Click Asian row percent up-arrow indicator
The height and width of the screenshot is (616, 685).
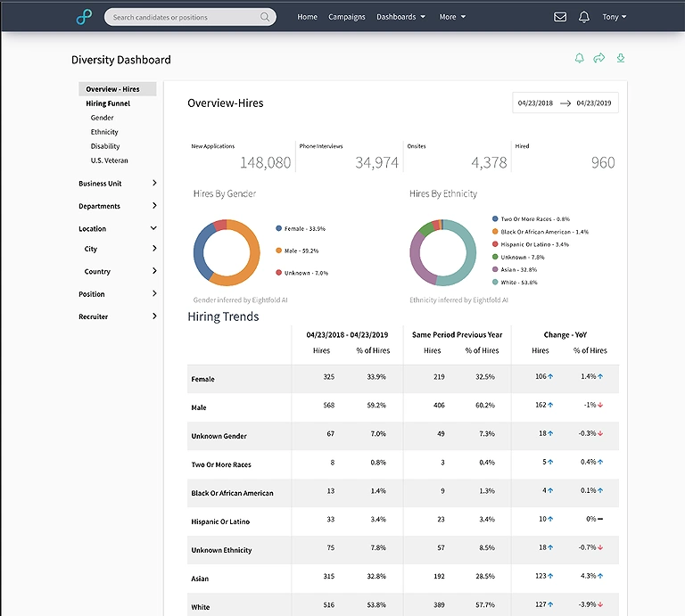[x=600, y=576]
